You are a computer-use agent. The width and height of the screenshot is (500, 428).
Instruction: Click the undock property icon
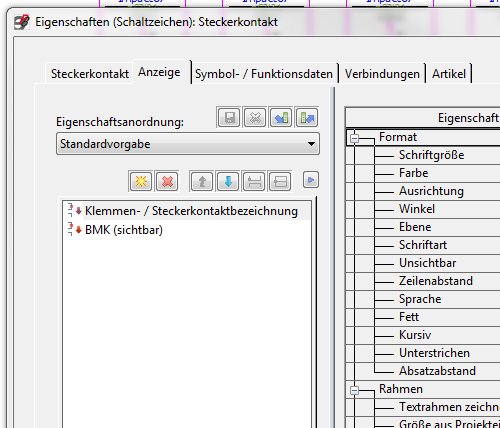pos(280,181)
